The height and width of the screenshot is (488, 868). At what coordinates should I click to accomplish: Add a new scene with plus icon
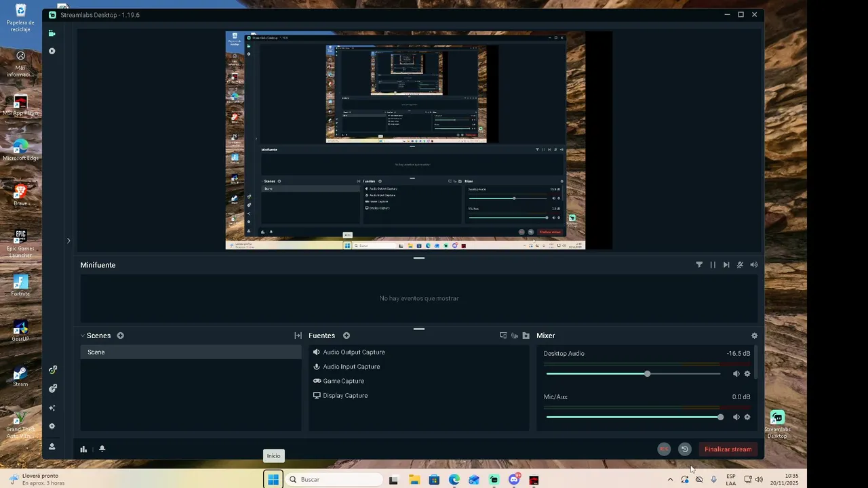click(x=120, y=335)
